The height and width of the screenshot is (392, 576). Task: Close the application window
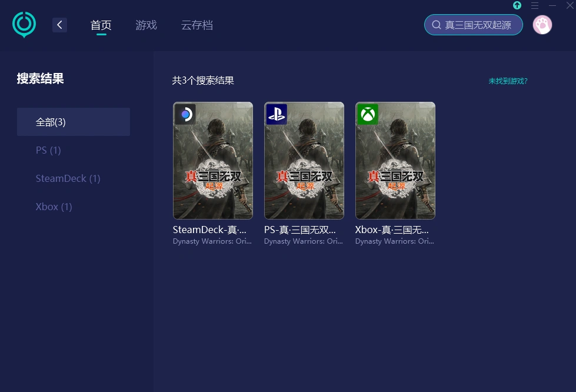[x=570, y=5]
